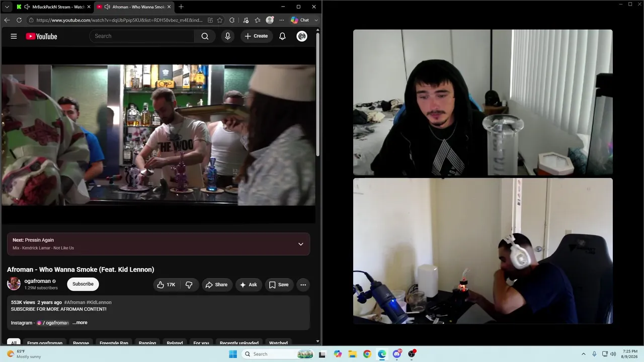This screenshot has width=644, height=362.
Task: Open the apps icon in address bar
Action: [210, 20]
